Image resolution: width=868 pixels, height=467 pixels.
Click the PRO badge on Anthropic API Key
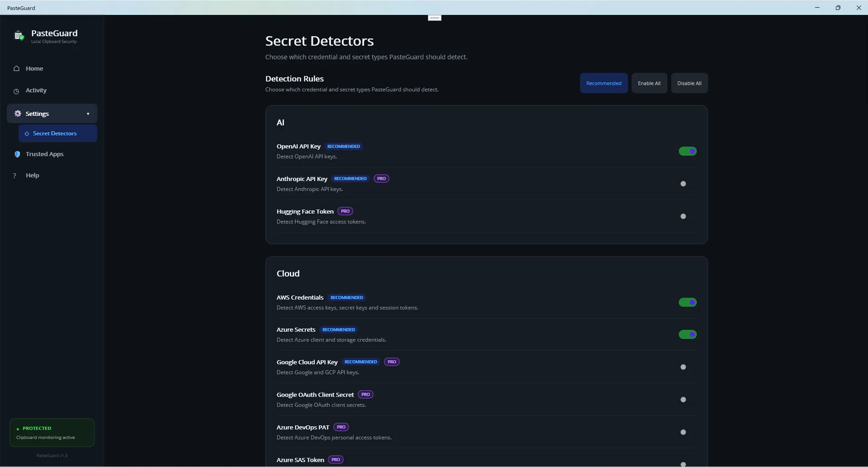click(x=381, y=179)
